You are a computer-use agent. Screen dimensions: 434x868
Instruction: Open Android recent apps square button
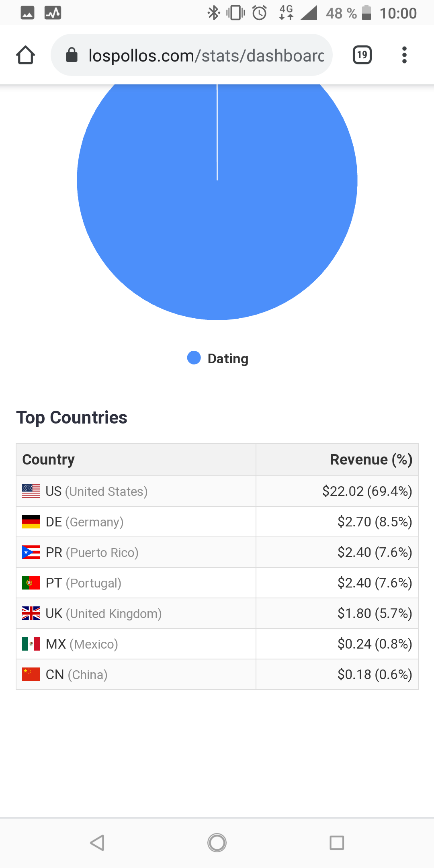tap(337, 843)
